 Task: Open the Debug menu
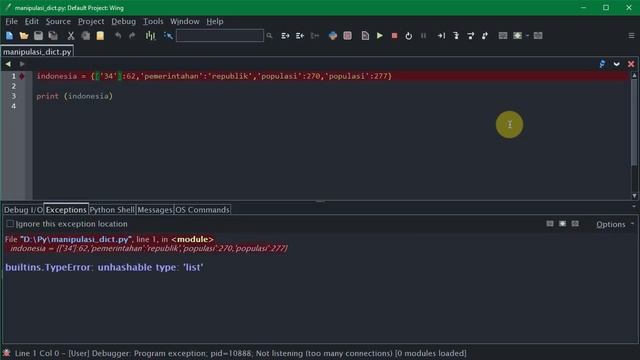[123, 21]
